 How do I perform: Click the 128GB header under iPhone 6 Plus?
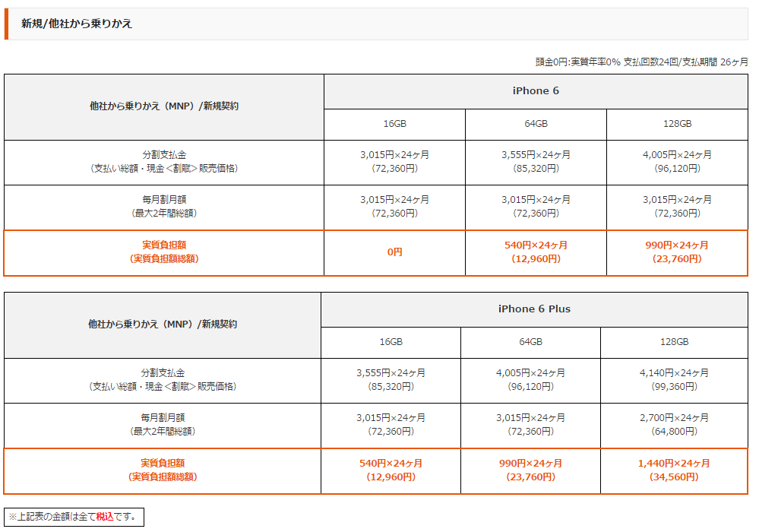pos(675,343)
